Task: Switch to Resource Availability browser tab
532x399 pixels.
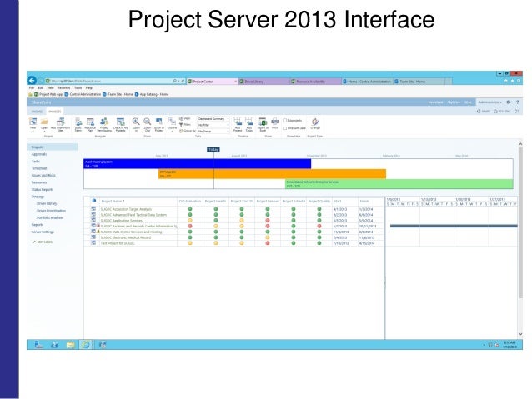Action: (314, 82)
